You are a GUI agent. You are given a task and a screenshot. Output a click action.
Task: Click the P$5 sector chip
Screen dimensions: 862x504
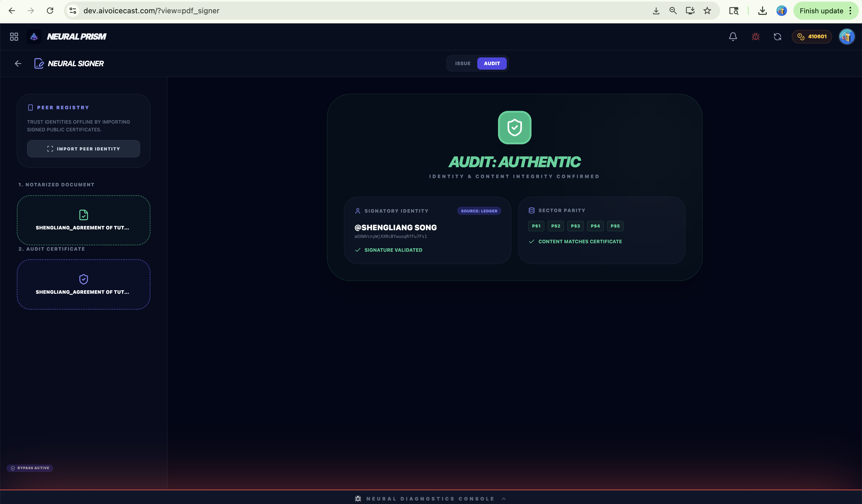(615, 226)
